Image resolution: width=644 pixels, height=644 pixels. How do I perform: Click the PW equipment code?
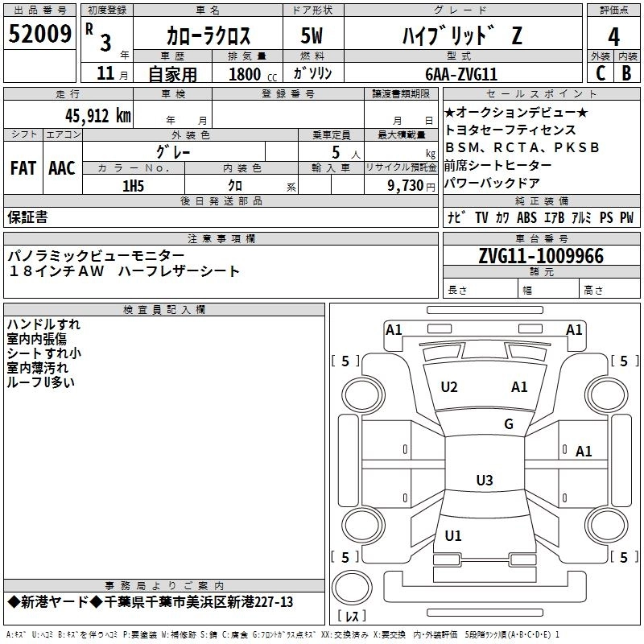coord(626,217)
